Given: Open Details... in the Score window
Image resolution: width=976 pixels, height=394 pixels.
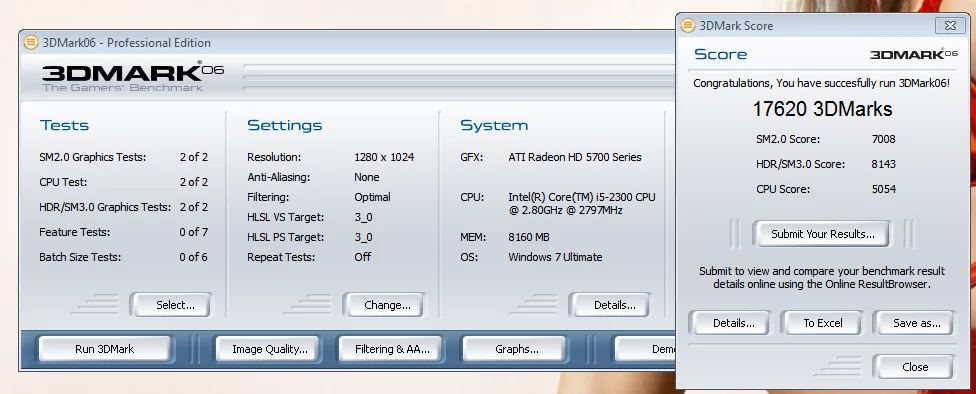Looking at the screenshot, I should click(730, 323).
